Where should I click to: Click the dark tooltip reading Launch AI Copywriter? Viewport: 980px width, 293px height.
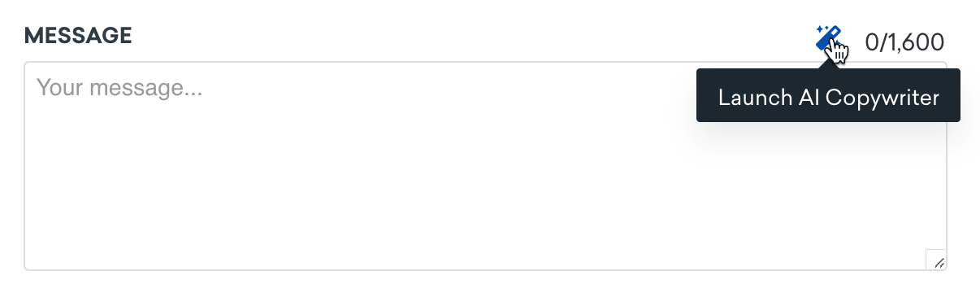(x=828, y=98)
